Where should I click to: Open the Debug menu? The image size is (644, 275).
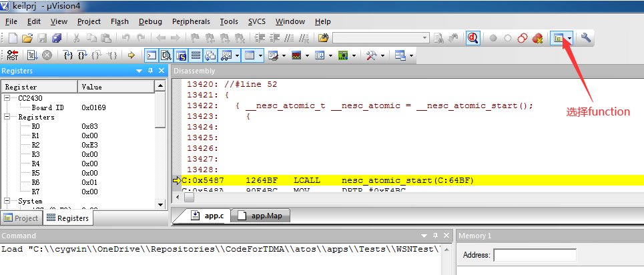(x=150, y=21)
